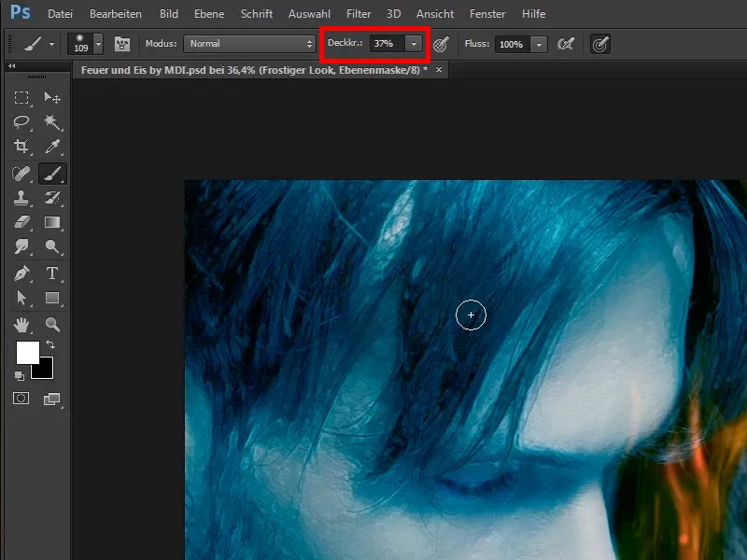Select the Hand tool
The image size is (747, 560).
pos(21,325)
